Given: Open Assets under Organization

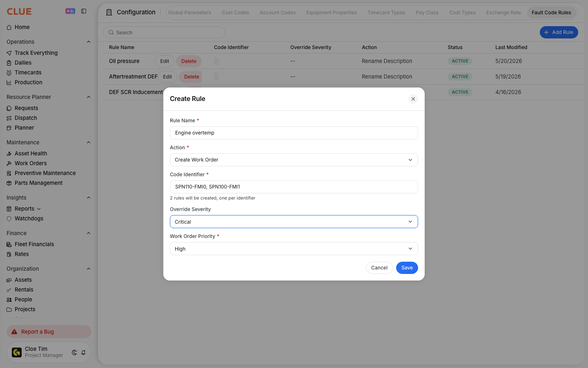Looking at the screenshot, I should coord(23,280).
